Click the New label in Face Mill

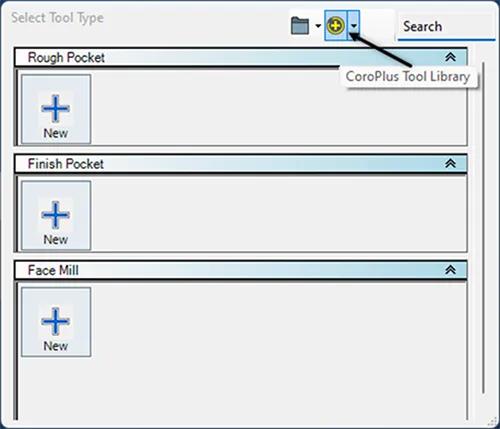click(x=56, y=346)
